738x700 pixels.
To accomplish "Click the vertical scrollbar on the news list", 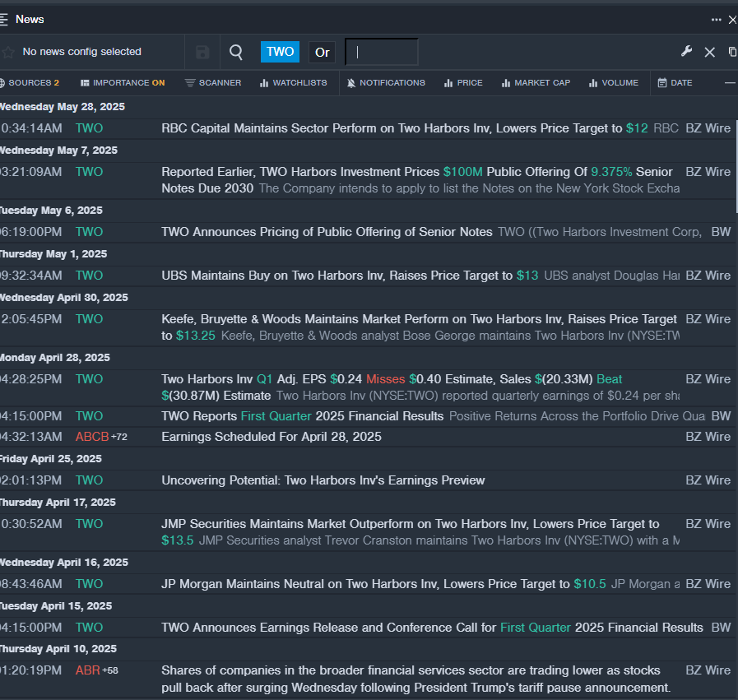I will click(x=736, y=165).
